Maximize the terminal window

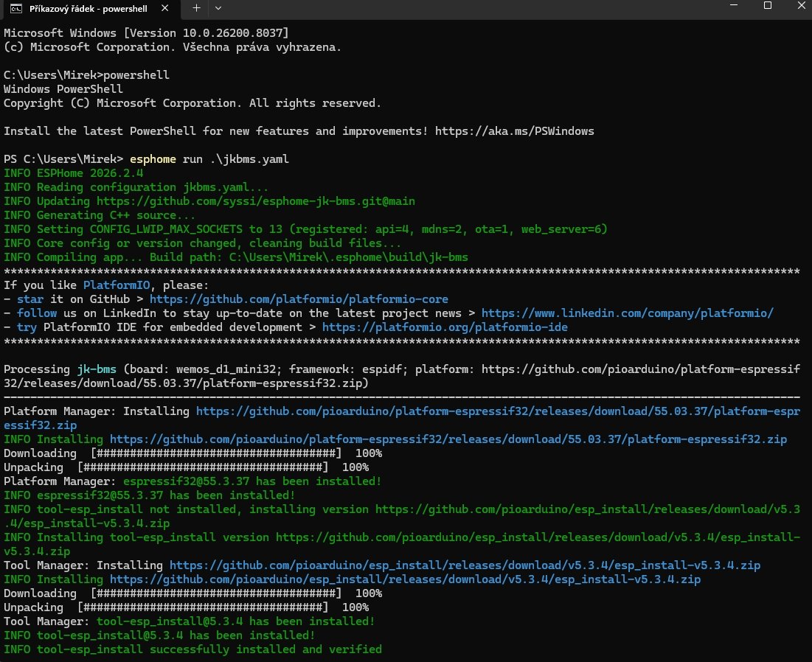point(768,6)
